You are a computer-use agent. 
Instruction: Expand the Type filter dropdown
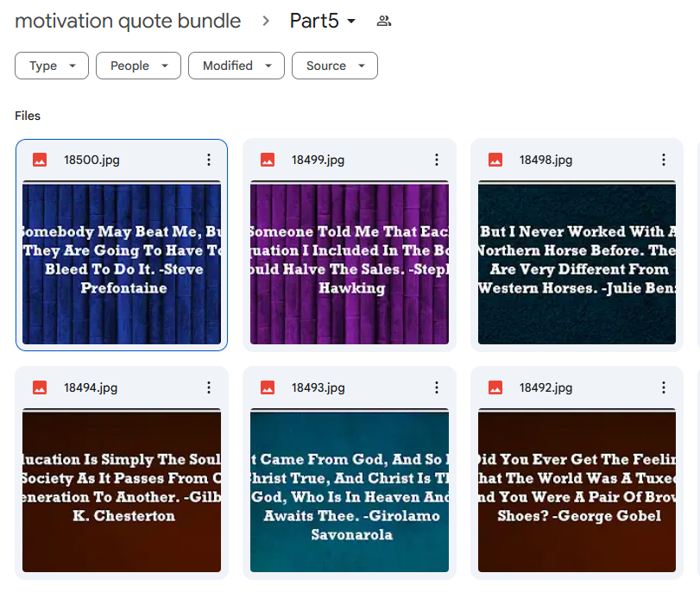[52, 66]
